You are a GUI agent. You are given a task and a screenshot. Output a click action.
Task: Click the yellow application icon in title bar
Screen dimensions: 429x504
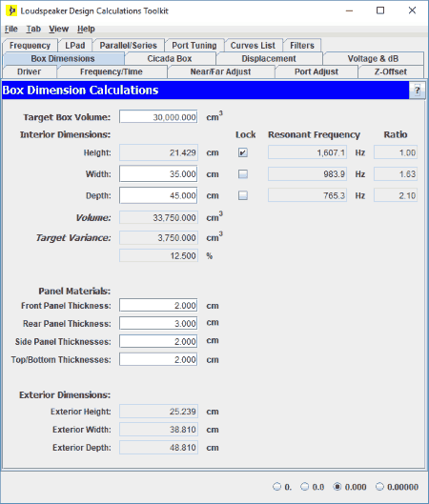pos(11,10)
